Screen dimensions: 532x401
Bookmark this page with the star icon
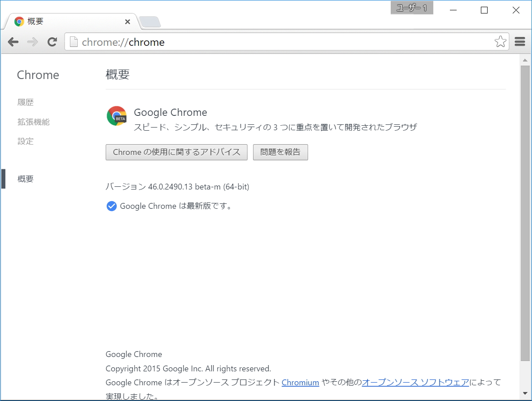(500, 41)
